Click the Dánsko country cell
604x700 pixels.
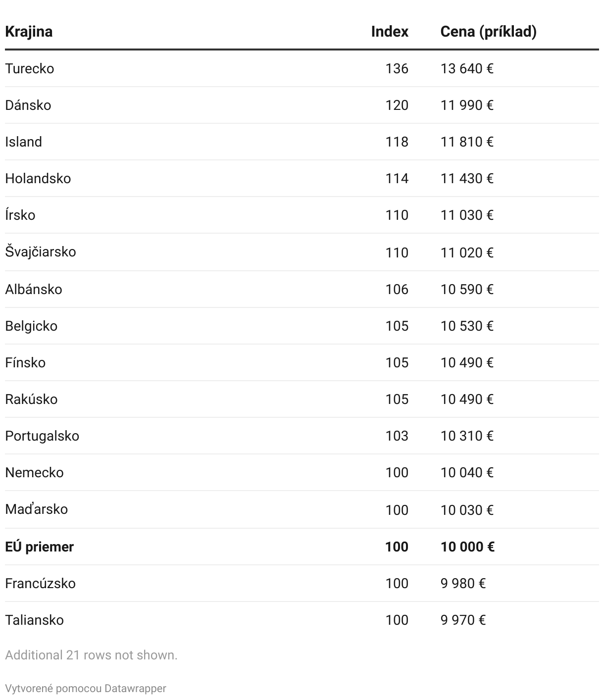coord(28,105)
